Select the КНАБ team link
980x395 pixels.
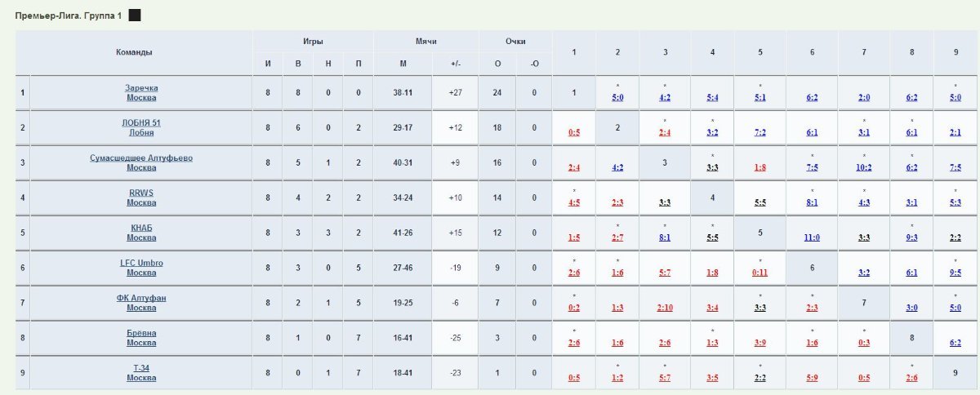pyautogui.click(x=141, y=228)
